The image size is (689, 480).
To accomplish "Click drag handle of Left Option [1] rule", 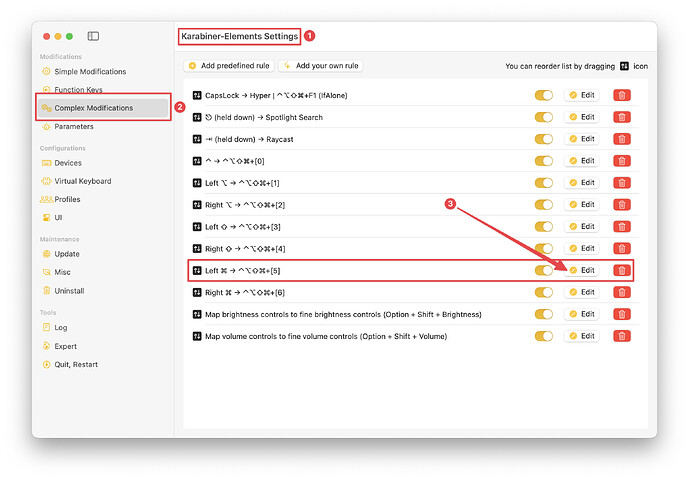I will tap(197, 183).
